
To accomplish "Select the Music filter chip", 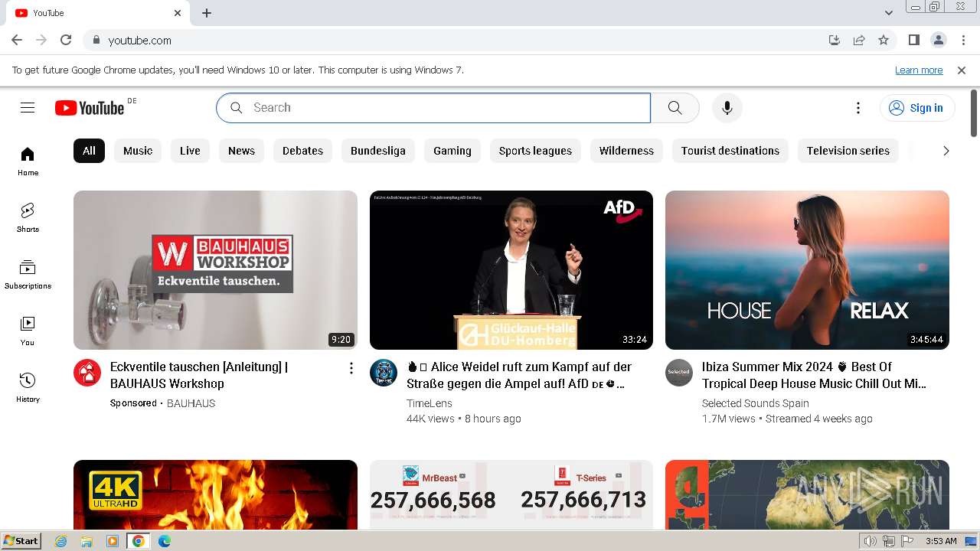I will point(138,151).
